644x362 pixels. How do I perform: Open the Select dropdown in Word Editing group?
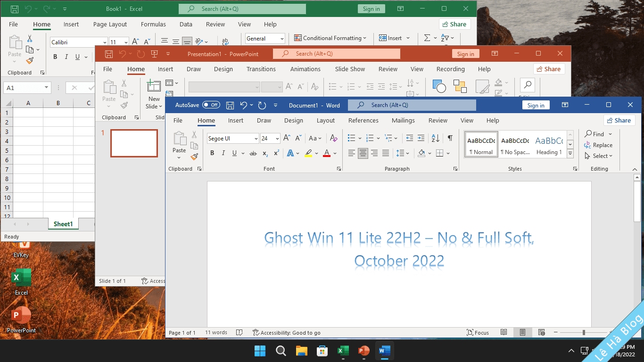[x=598, y=156]
